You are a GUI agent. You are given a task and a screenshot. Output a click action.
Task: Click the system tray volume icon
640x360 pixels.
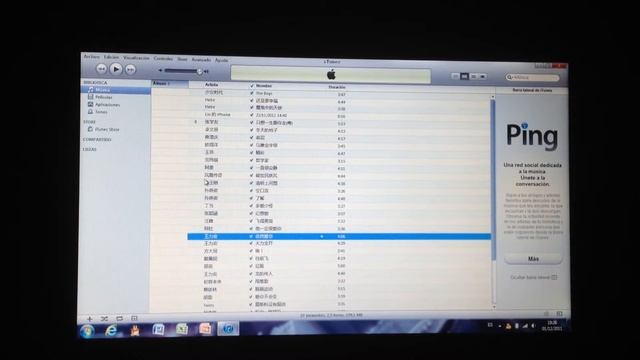(x=533, y=326)
